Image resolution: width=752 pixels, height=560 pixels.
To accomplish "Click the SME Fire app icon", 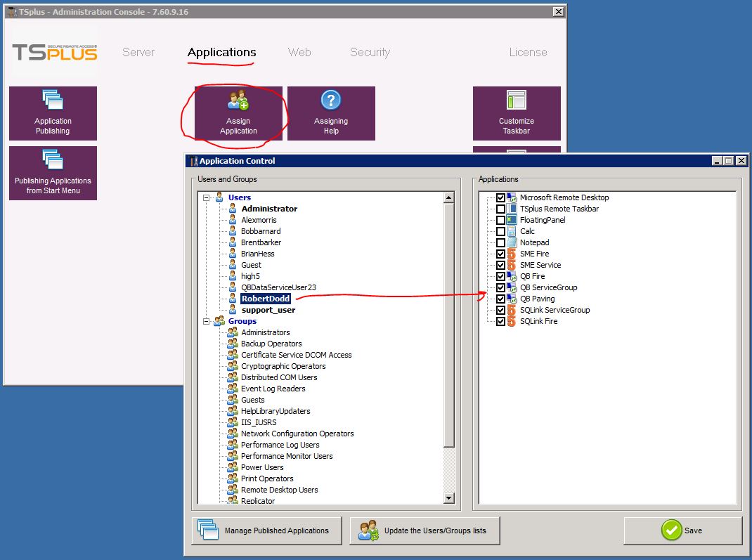I will (x=512, y=254).
